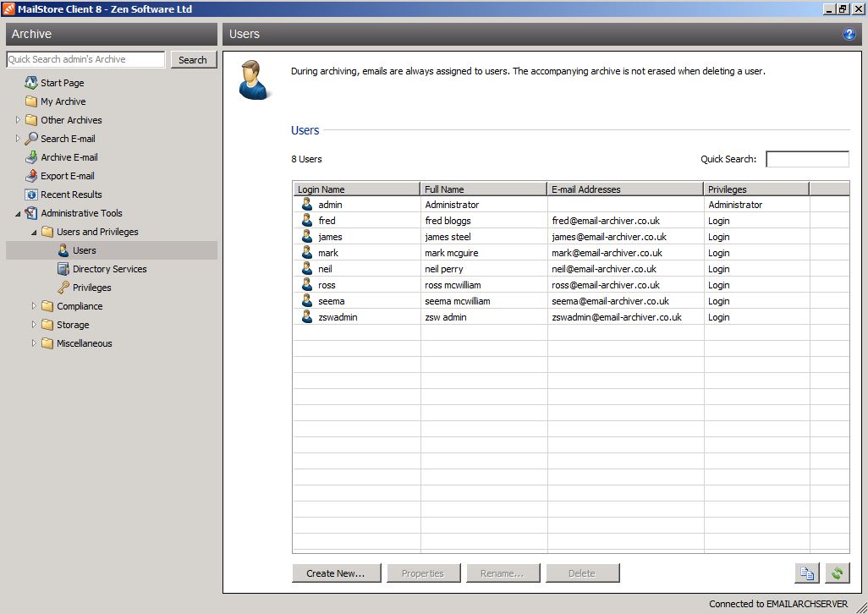This screenshot has width=868, height=614.
Task: Sort by Privileges column header
Action: (x=756, y=189)
